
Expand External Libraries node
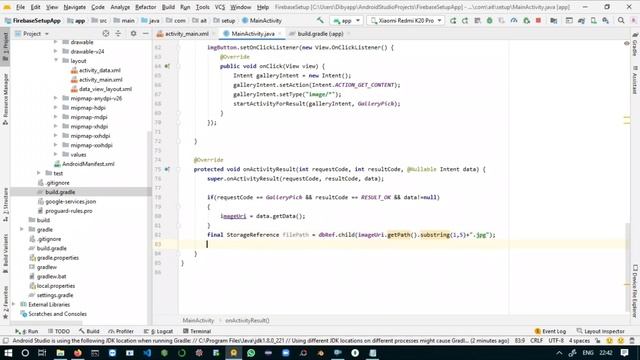point(14,304)
